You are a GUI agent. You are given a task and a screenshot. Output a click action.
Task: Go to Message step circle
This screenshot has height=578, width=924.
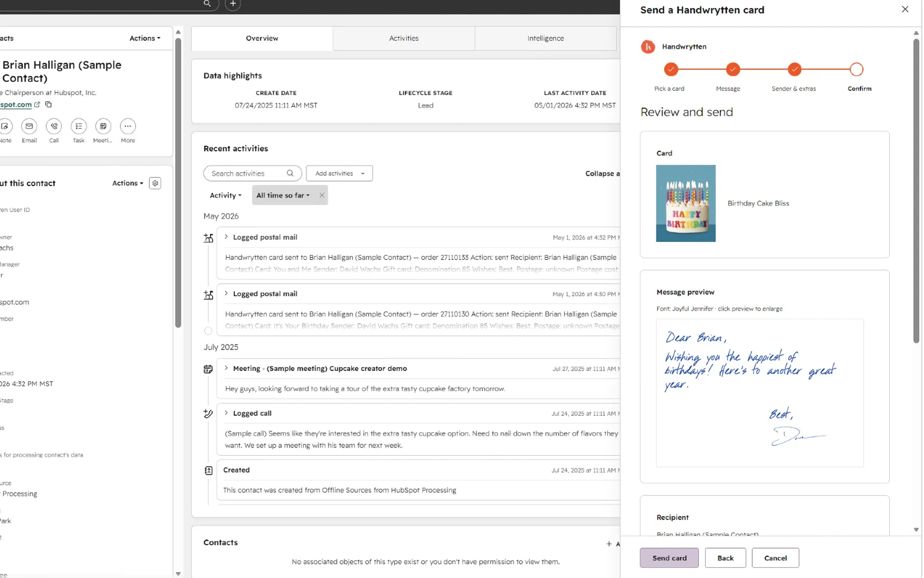733,69
